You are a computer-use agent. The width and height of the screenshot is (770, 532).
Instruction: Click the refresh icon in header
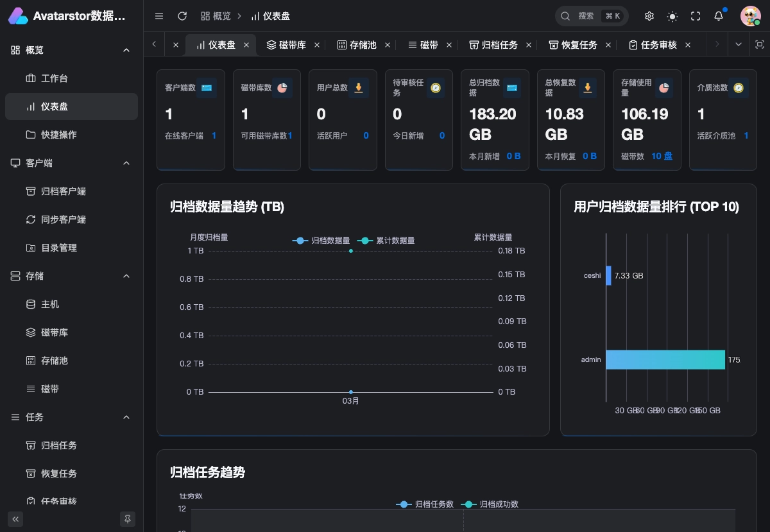pyautogui.click(x=182, y=16)
